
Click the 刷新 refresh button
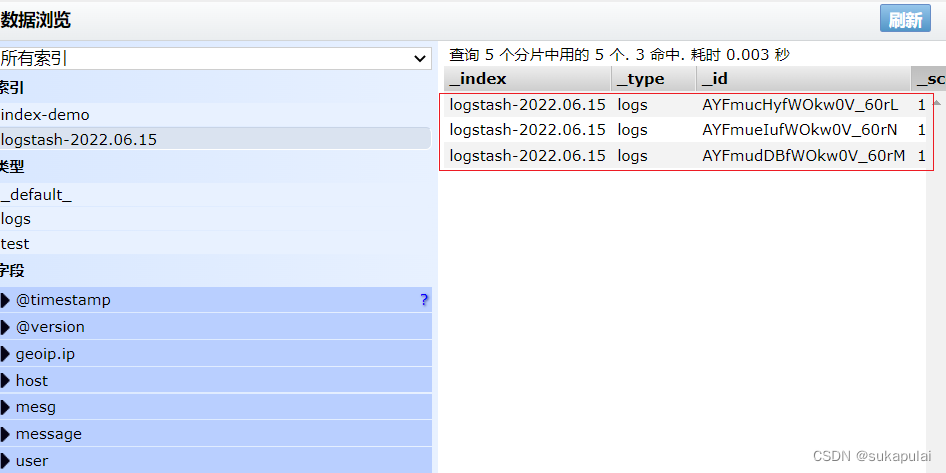point(905,18)
